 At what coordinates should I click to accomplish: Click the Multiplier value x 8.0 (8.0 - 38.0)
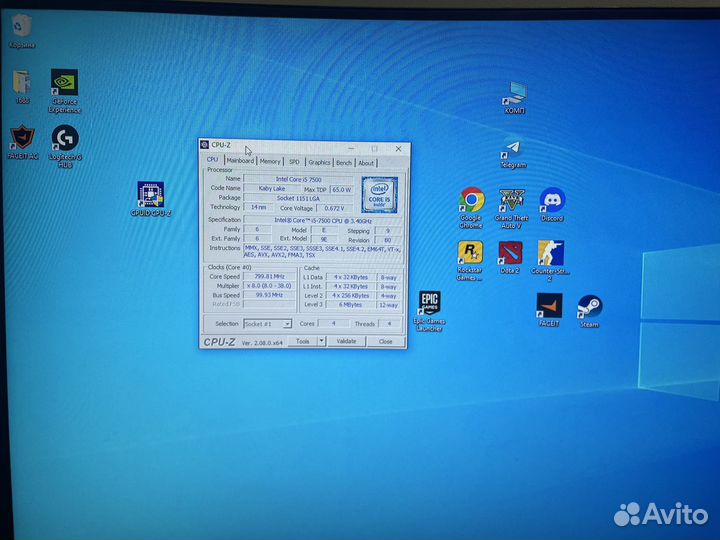pyautogui.click(x=269, y=286)
